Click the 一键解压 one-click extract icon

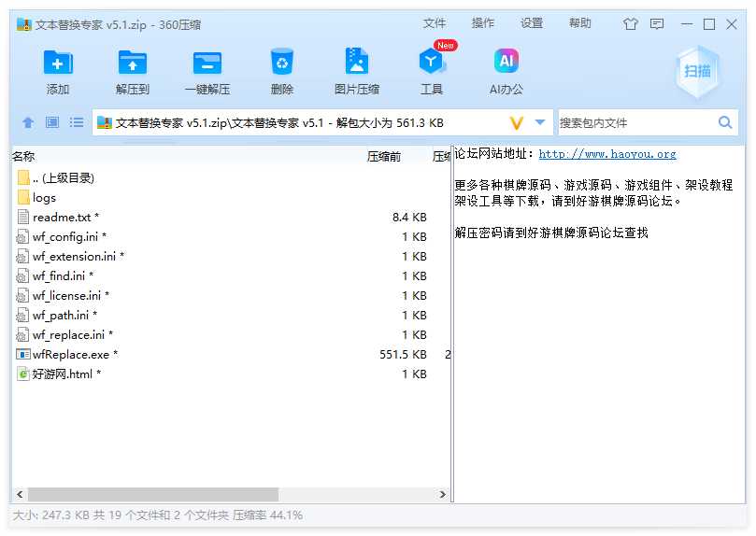(x=207, y=63)
